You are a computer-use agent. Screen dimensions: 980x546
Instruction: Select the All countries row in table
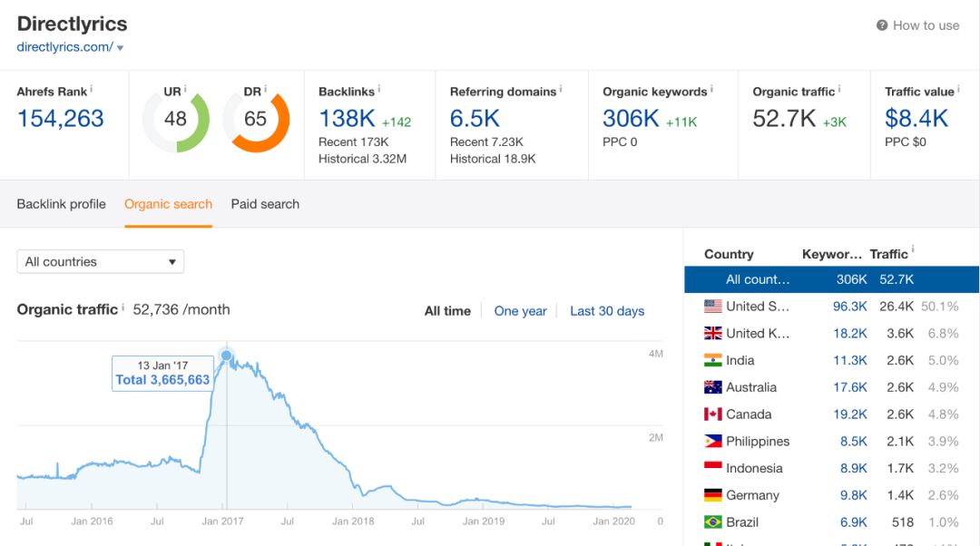coord(831,279)
